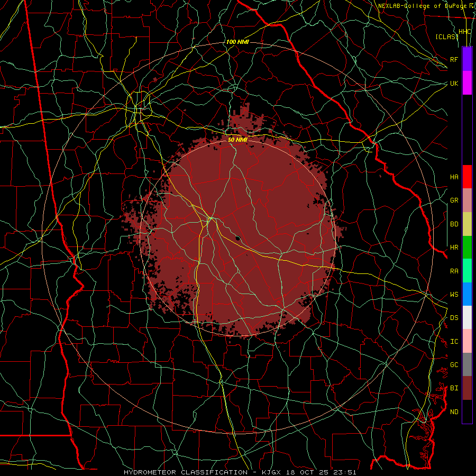Click the small black gap in radar echo
476x476 pixels.
pyautogui.click(x=238, y=237)
